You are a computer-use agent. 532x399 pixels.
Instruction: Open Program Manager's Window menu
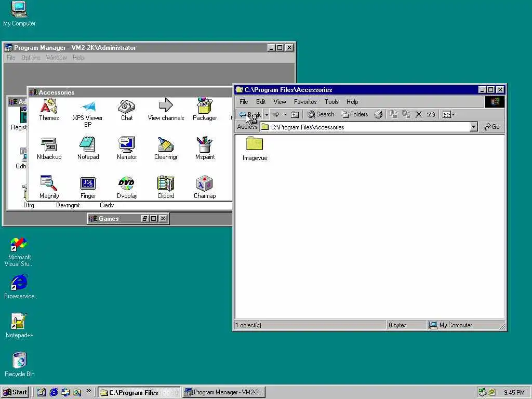click(x=56, y=58)
